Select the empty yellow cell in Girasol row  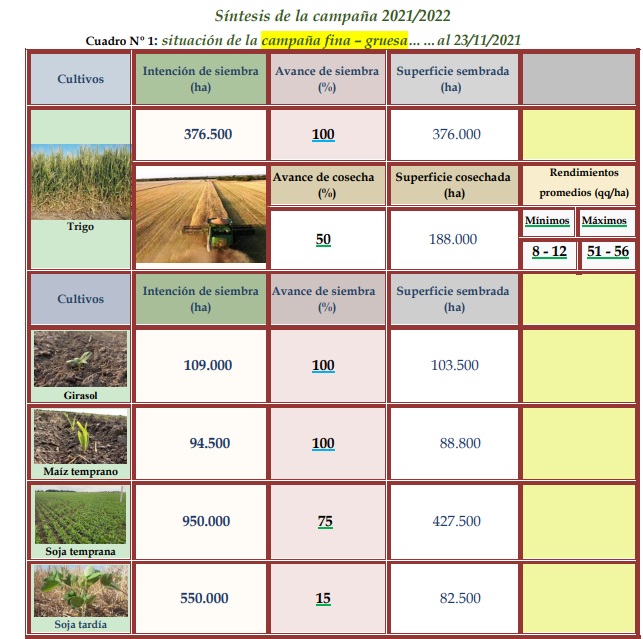tap(579, 366)
